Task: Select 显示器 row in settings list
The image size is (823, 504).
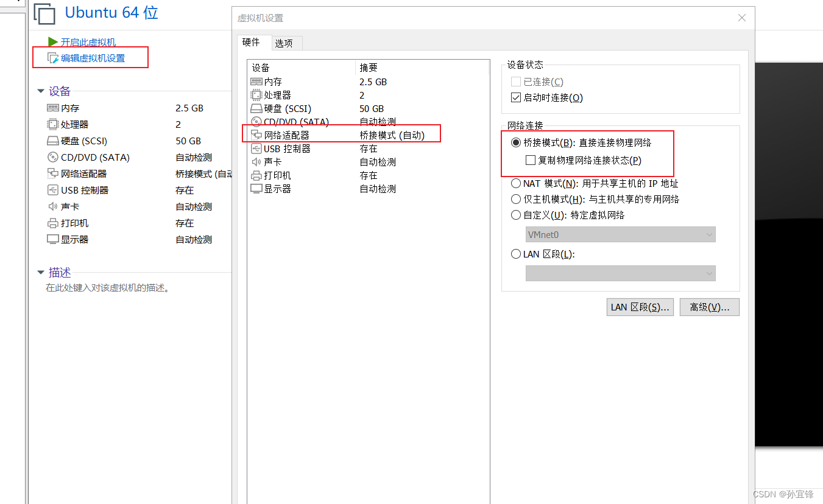Action: 369,189
